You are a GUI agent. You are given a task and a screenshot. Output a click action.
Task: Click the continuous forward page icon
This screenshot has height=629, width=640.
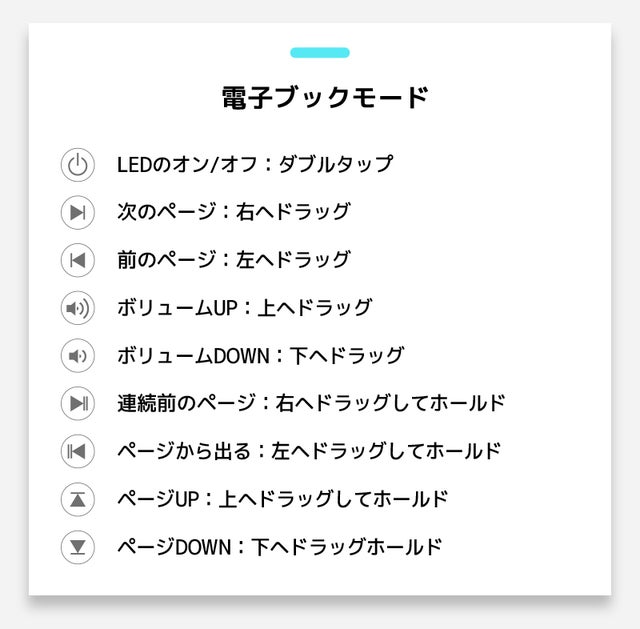[78, 403]
